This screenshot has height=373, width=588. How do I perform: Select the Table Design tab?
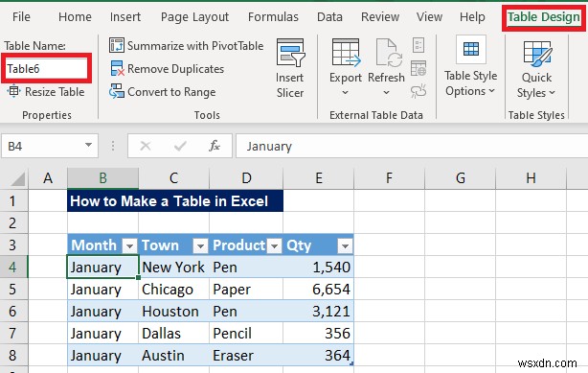(x=543, y=17)
